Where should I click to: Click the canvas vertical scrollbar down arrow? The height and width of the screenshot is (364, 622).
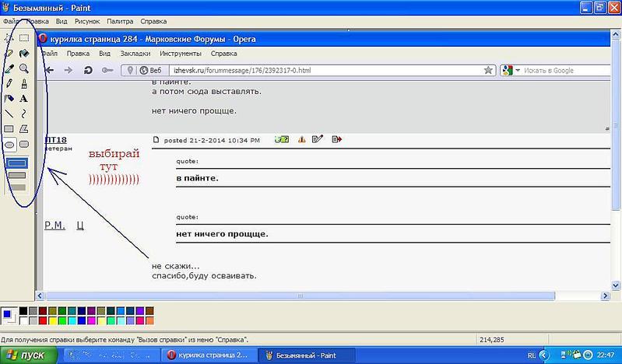click(x=616, y=285)
